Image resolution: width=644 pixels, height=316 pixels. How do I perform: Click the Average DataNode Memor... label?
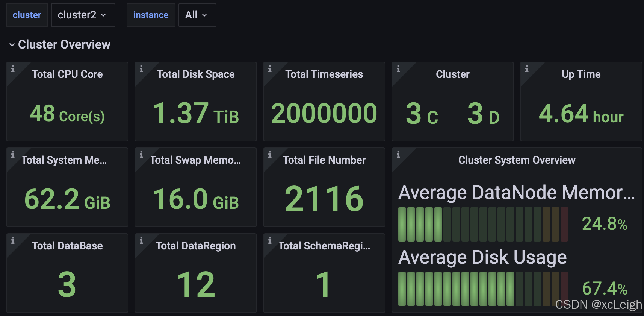[x=517, y=193]
